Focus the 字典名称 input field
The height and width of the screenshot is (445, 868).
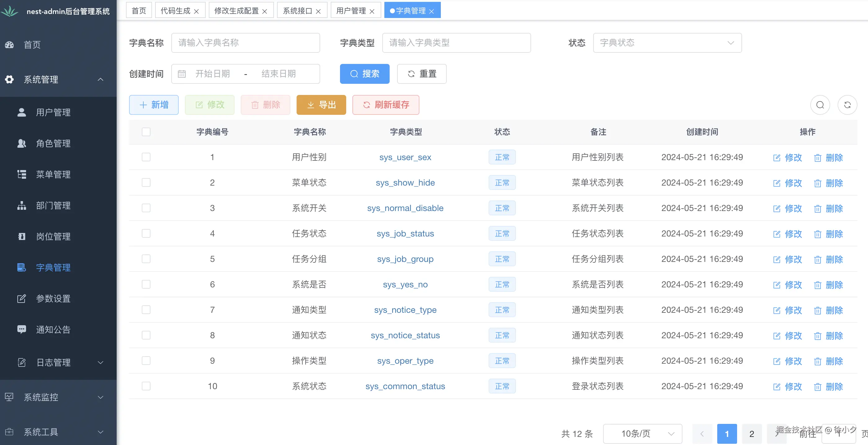[245, 43]
